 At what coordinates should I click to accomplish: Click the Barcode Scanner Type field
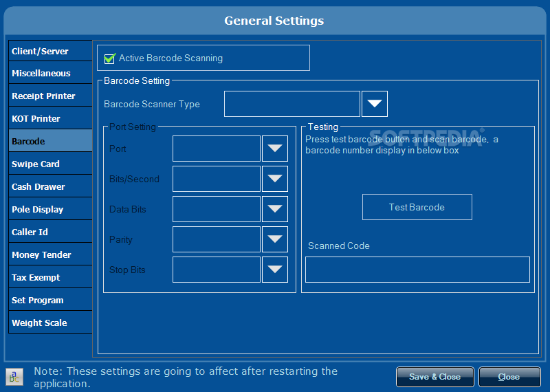(292, 104)
